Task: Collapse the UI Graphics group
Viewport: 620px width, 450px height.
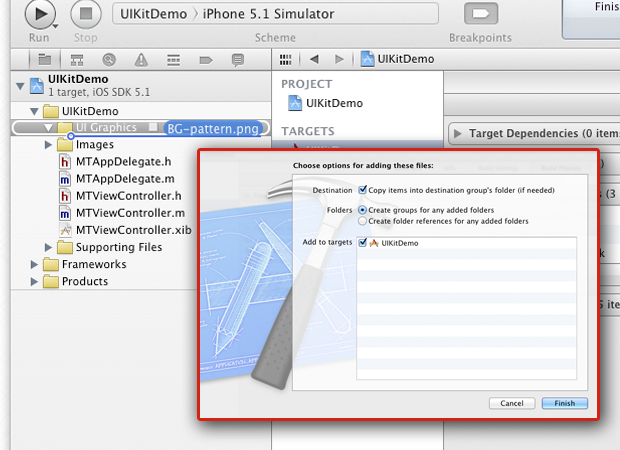Action: point(49,128)
